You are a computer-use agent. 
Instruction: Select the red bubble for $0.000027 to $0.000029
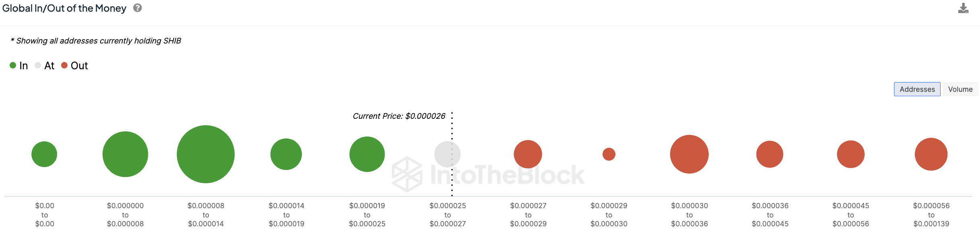pyautogui.click(x=528, y=154)
